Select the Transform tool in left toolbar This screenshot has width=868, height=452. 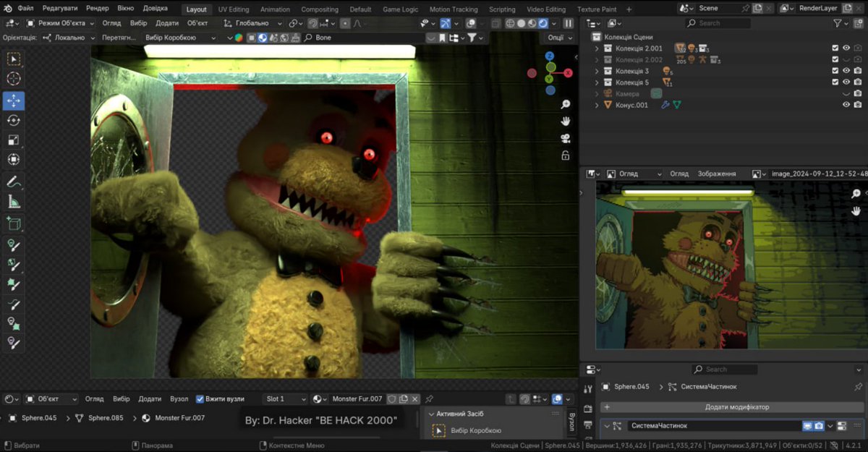14,160
